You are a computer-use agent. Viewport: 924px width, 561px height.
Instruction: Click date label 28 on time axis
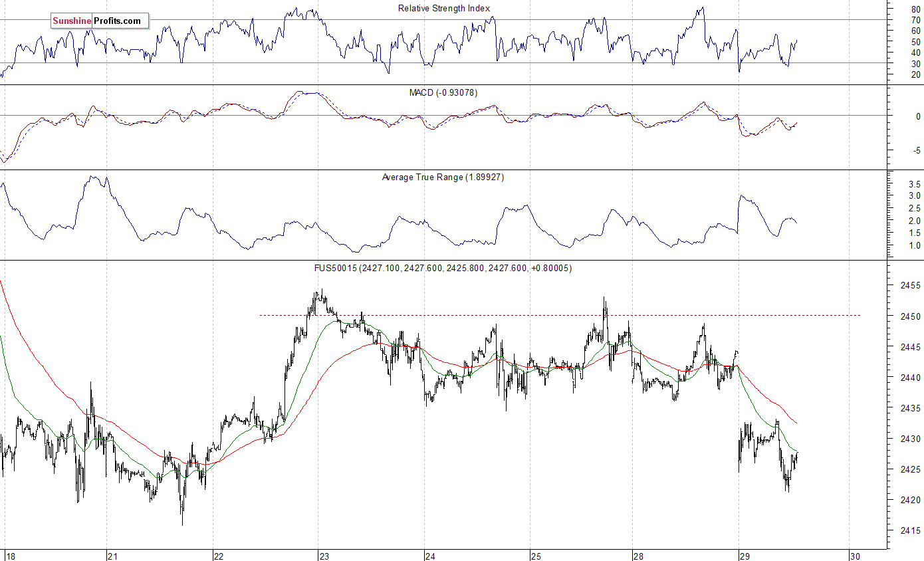click(638, 556)
